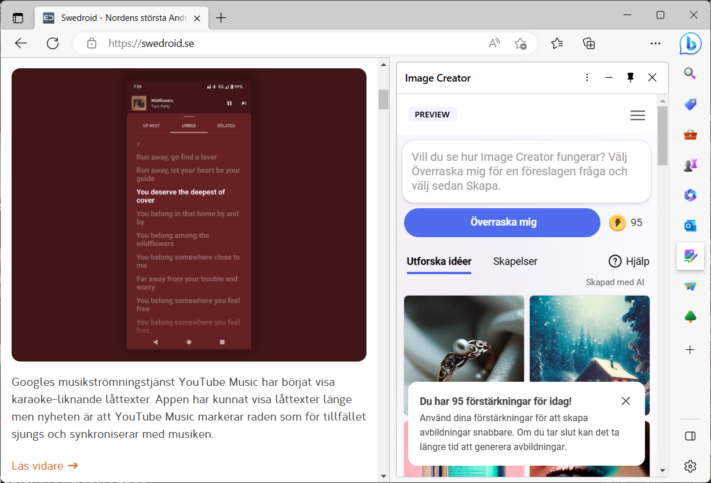Add this page to favorites
Image resolution: width=711 pixels, height=483 pixels.
point(521,44)
